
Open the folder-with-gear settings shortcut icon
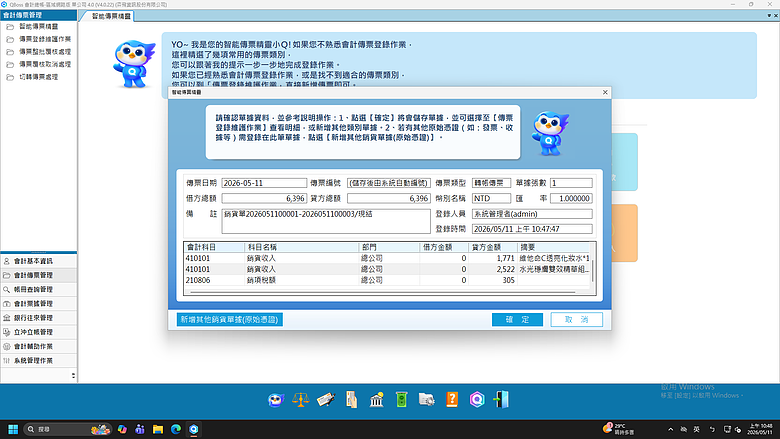[427, 400]
